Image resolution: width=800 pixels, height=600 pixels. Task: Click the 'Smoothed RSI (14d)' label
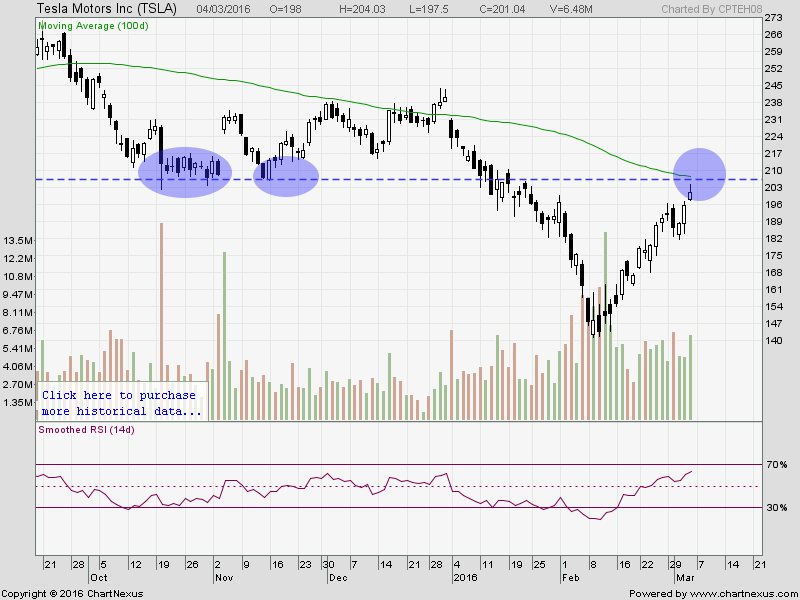87,430
